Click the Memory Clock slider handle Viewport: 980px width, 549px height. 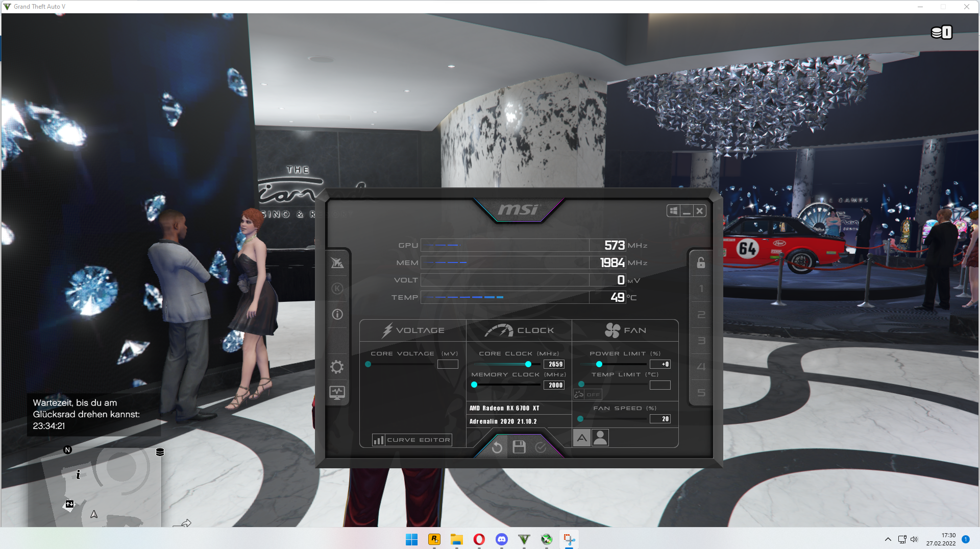tap(474, 385)
